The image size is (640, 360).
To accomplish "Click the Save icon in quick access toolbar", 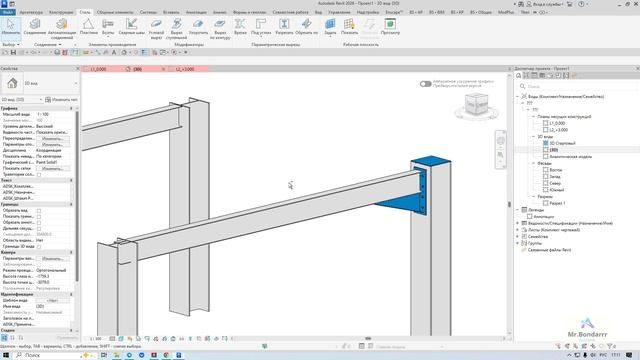I will (x=13, y=53).
